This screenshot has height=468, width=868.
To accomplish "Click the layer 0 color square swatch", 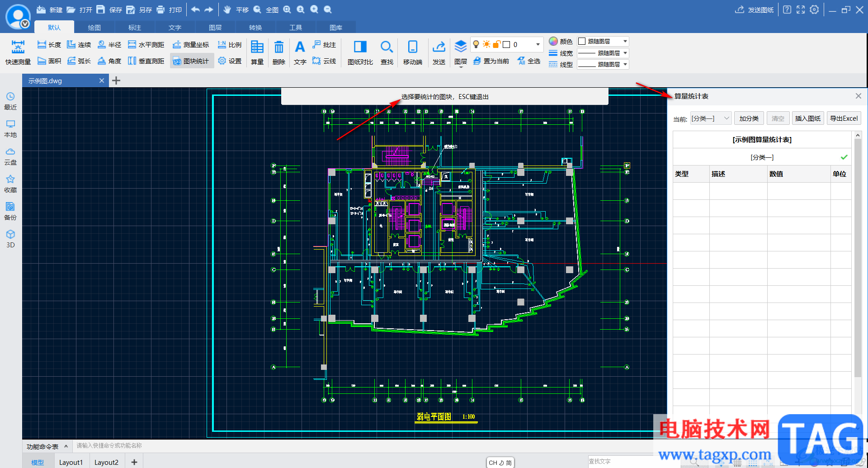I will 507,44.
